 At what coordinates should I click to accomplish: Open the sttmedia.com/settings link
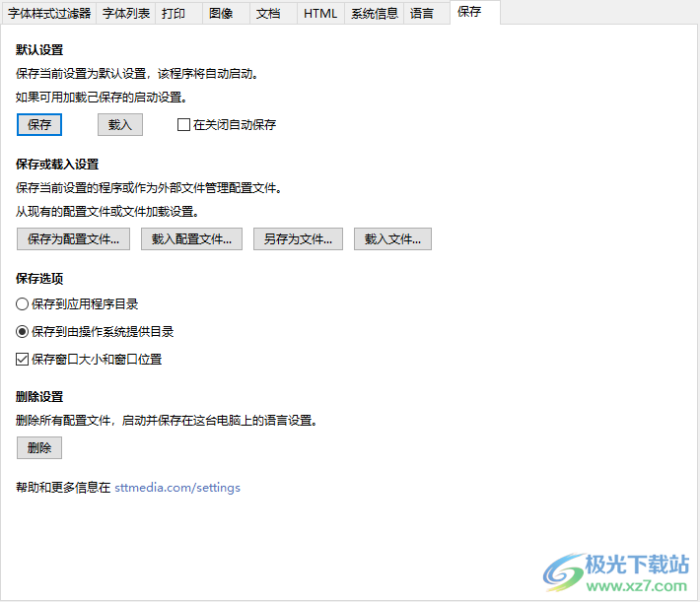tap(177, 488)
